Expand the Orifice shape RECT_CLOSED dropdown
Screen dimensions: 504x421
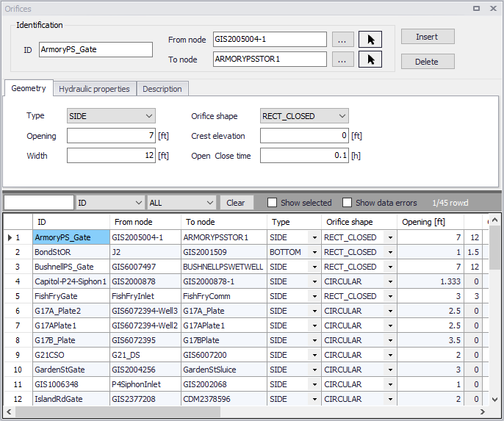coord(304,116)
